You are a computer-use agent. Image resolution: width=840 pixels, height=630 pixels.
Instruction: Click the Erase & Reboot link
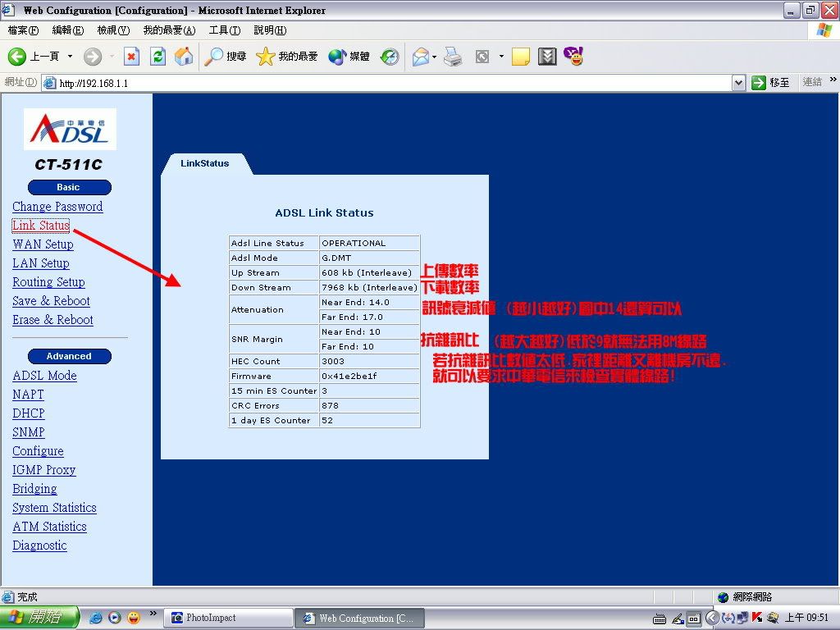click(52, 320)
